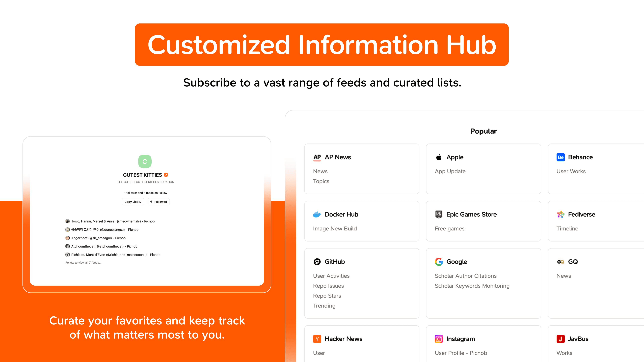Screen dimensions: 644x362
Task: Click Follow to view all 7 feeds link
Action: [83, 263]
